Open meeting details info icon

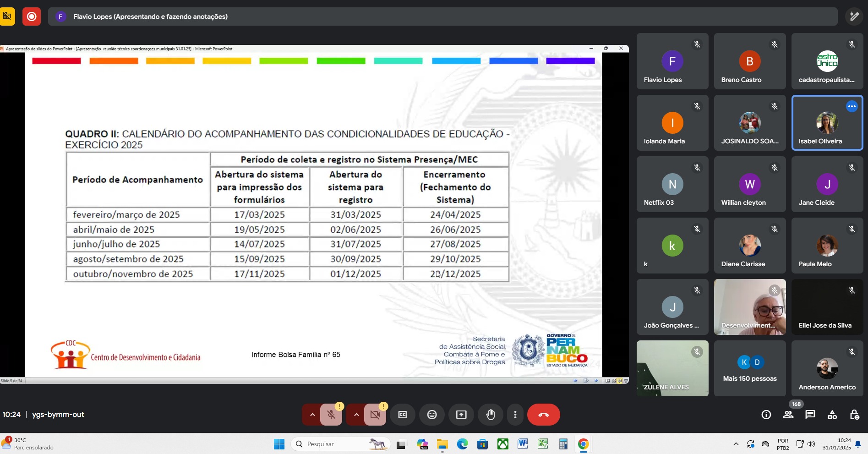pyautogui.click(x=766, y=415)
